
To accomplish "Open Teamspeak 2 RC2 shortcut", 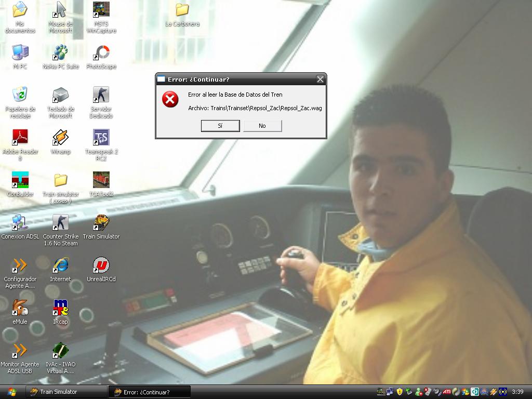I will tap(101, 138).
